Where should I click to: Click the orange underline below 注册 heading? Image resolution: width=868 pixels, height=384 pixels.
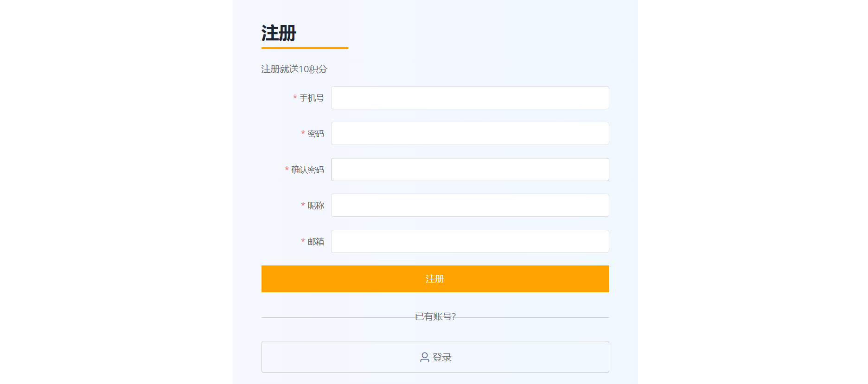(304, 48)
